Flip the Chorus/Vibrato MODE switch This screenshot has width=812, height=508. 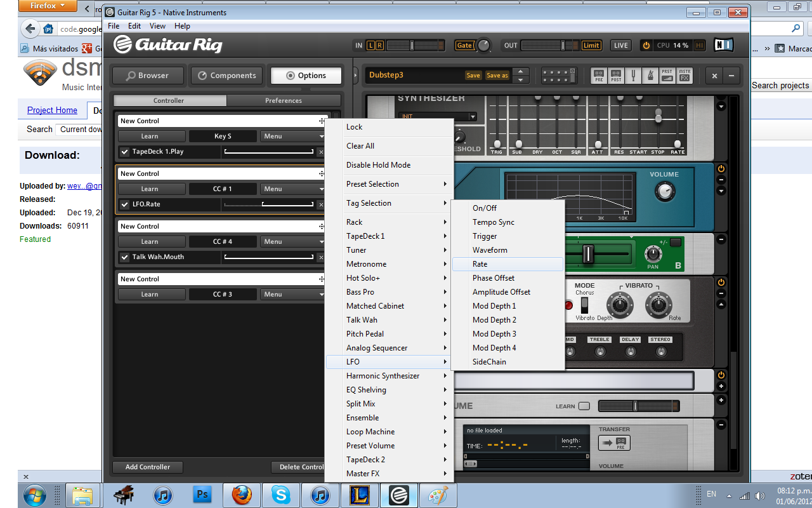(x=585, y=305)
